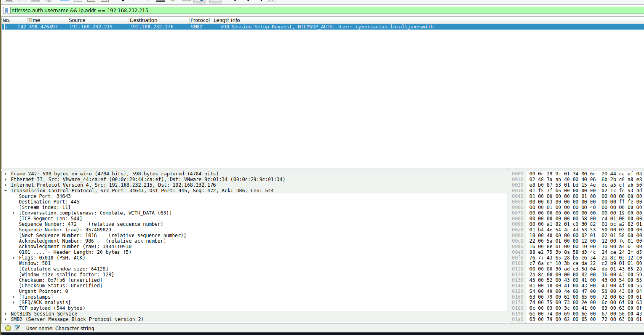Expand the TCP Flags 0x018 entry
Screen dimensions: 644x335
[x=13, y=258]
